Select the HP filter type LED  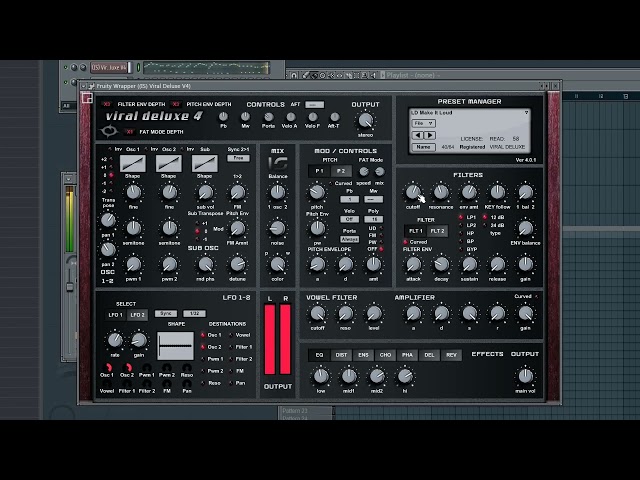coord(461,233)
